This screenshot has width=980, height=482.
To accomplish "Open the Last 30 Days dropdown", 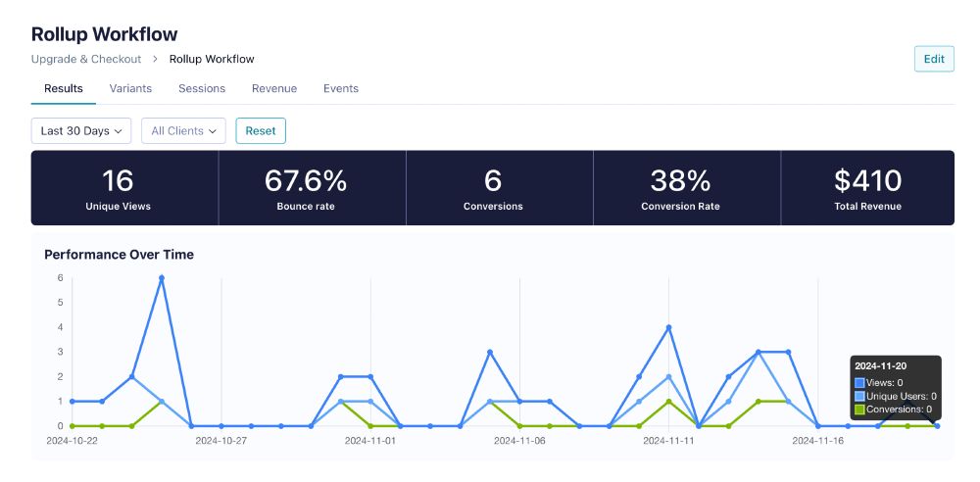I will click(81, 130).
